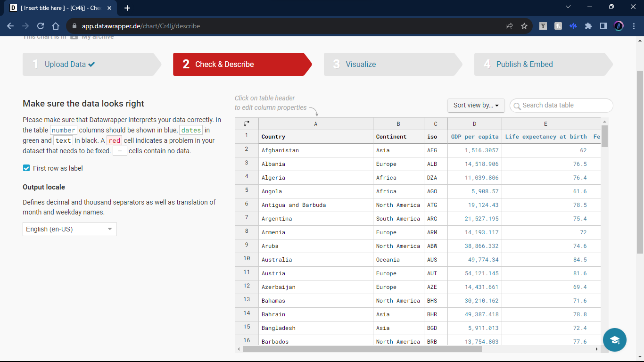
Task: Switch to the Publish & Embed step
Action: [524, 65]
